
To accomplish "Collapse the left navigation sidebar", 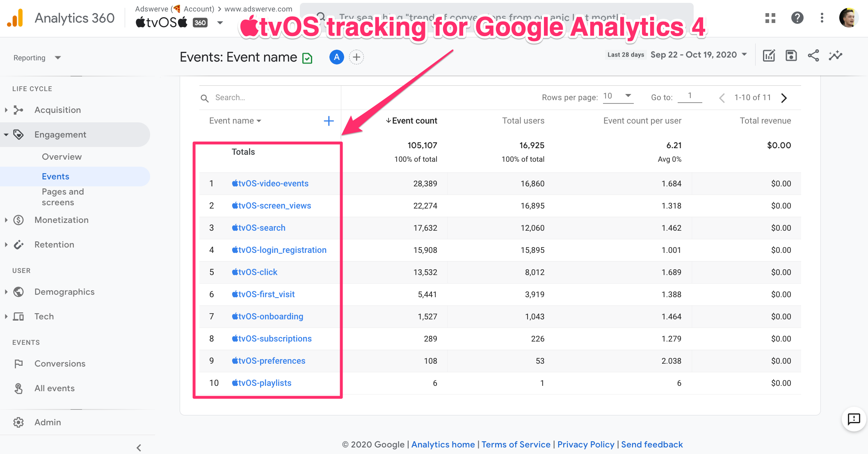I will tap(139, 447).
